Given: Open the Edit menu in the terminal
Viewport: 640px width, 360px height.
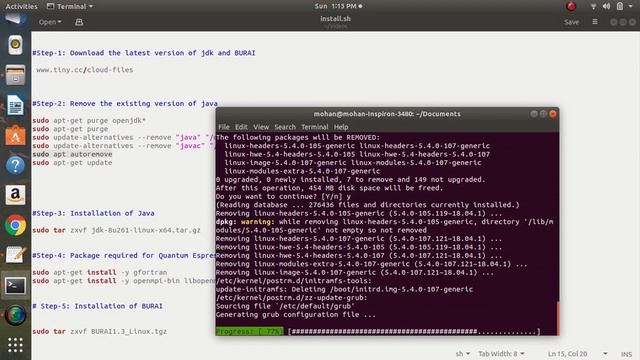Looking at the screenshot, I should 241,127.
